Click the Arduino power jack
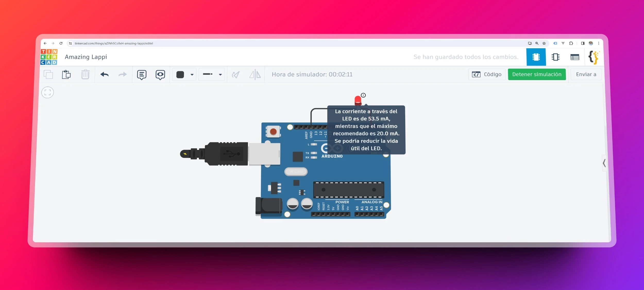Viewport: 644px width, 290px height. point(269,206)
